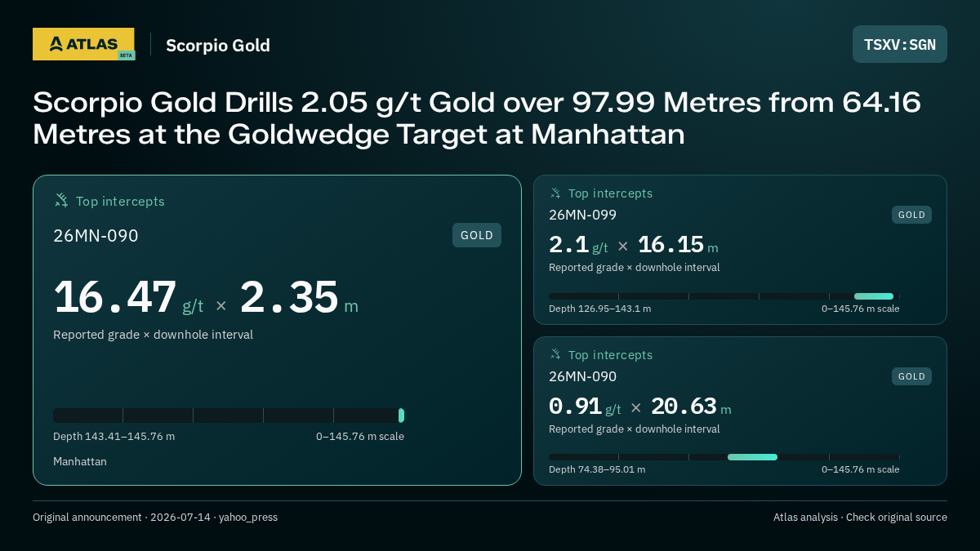Click Atlas analysis · Check original source
Viewport: 980px width, 551px height.
click(x=860, y=517)
